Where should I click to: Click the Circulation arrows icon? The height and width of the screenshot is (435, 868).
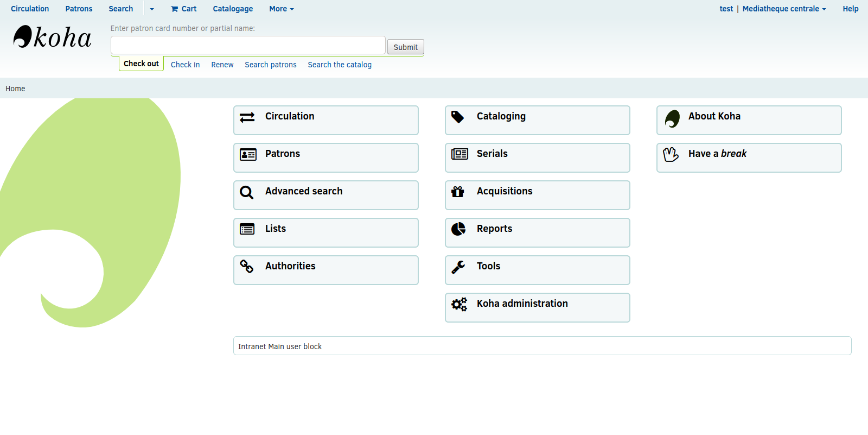tap(247, 117)
